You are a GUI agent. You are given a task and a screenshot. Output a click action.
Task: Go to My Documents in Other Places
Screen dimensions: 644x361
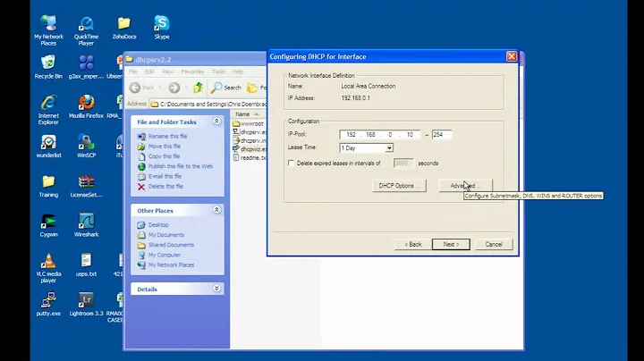166,235
